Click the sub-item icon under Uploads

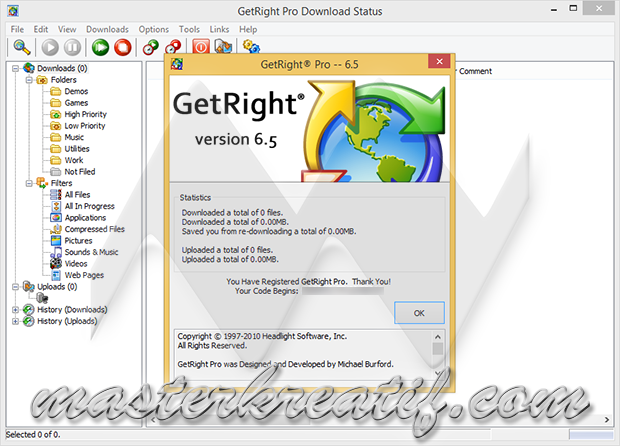pyautogui.click(x=42, y=298)
